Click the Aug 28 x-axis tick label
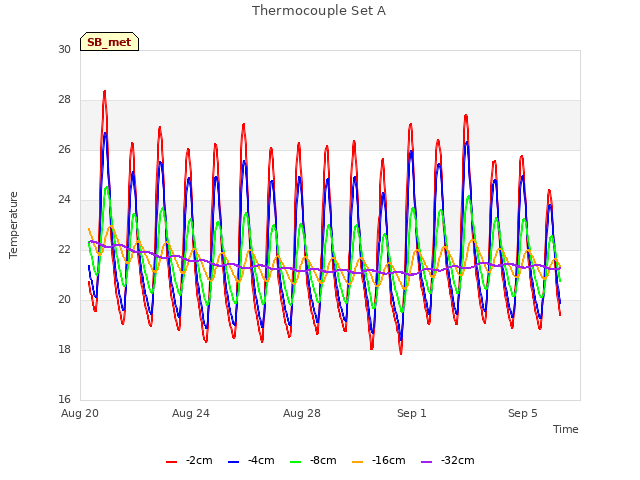640x480 pixels. [x=302, y=413]
